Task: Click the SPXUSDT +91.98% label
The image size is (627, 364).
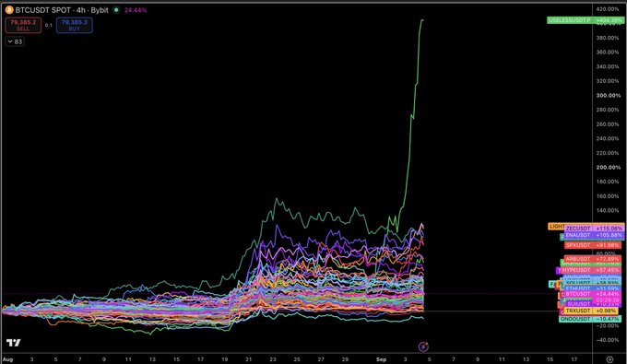Action: [x=593, y=245]
